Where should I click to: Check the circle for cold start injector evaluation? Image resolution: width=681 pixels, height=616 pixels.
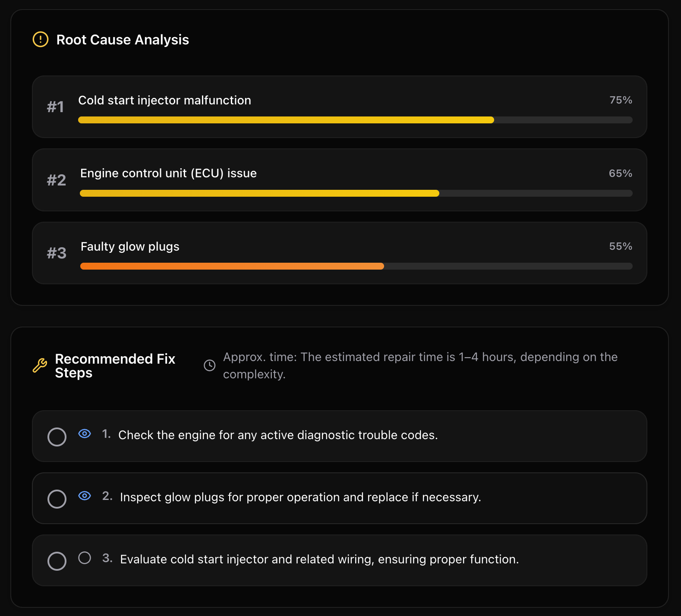click(57, 561)
